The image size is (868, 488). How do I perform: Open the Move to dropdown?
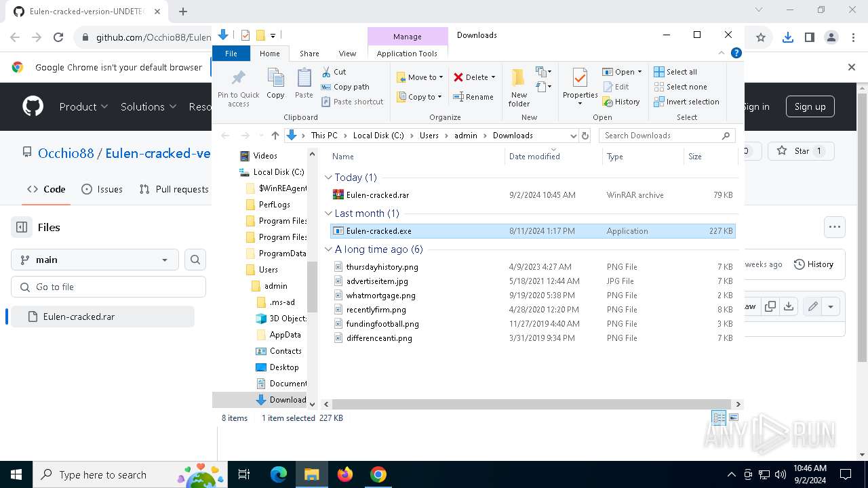coord(420,77)
